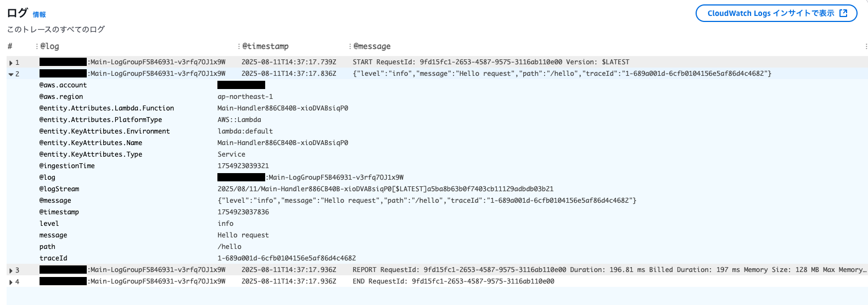Viewport: 868px width, 305px height.
Task: Expand log row 1 triangle
Action: coord(11,63)
